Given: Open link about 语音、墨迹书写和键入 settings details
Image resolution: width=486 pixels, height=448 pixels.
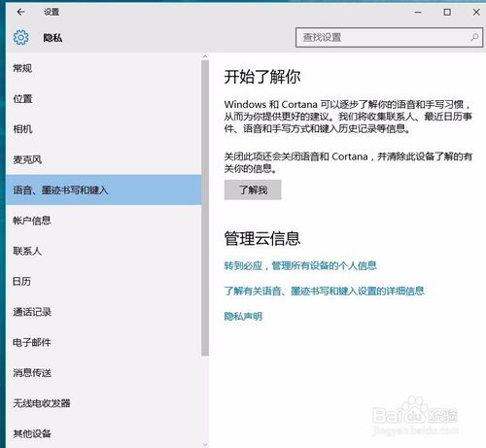Looking at the screenshot, I should click(324, 291).
